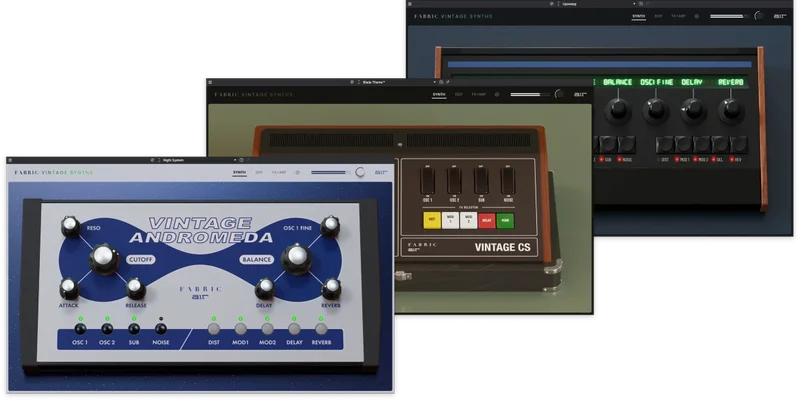This screenshot has height=401, width=800.
Task: Flip NOISE rocker switch on Vintage CS
Action: pyautogui.click(x=508, y=181)
